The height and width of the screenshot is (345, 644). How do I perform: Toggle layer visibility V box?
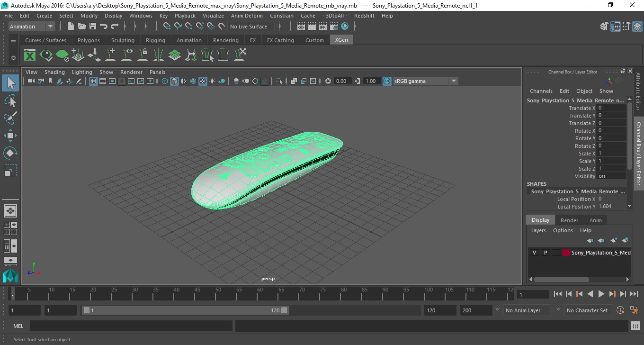pyautogui.click(x=534, y=253)
